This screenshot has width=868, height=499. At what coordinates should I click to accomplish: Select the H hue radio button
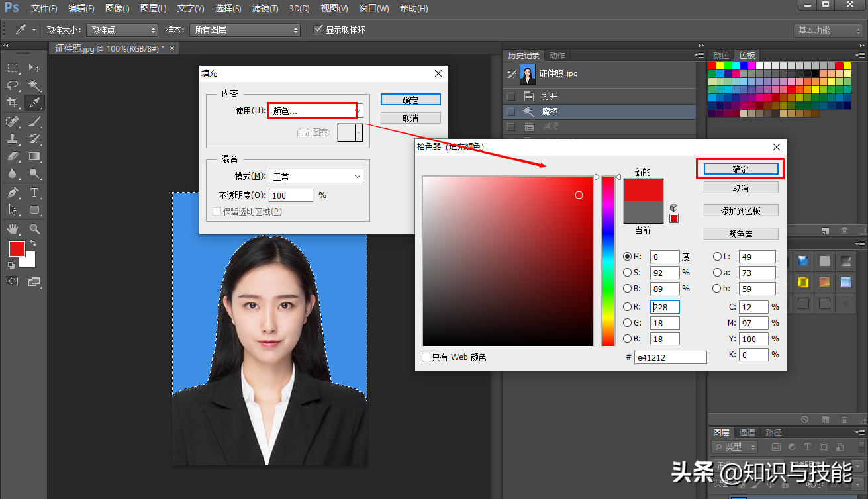pos(627,257)
